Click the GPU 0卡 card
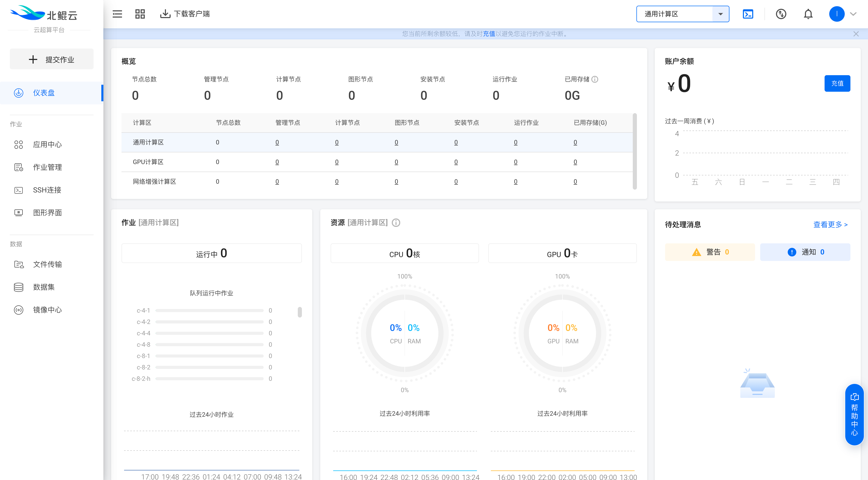The width and height of the screenshot is (868, 480). click(x=562, y=253)
